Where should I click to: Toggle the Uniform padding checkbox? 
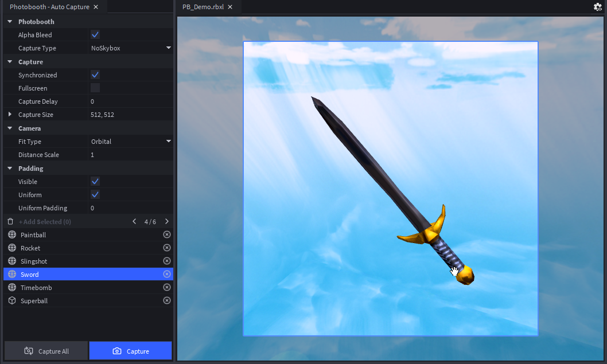95,194
